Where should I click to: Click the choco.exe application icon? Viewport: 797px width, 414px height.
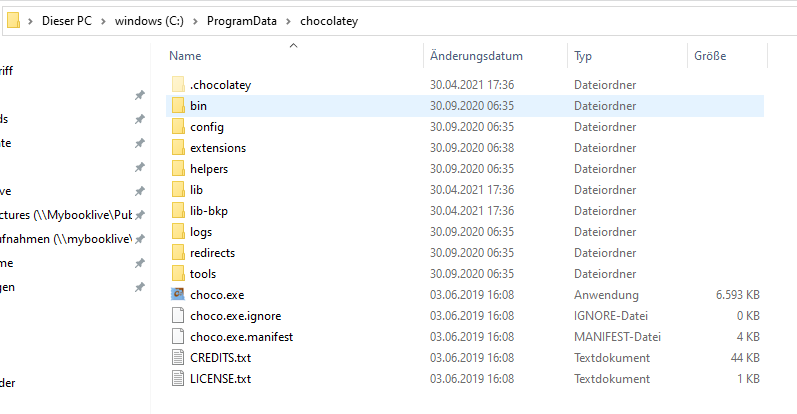click(178, 294)
